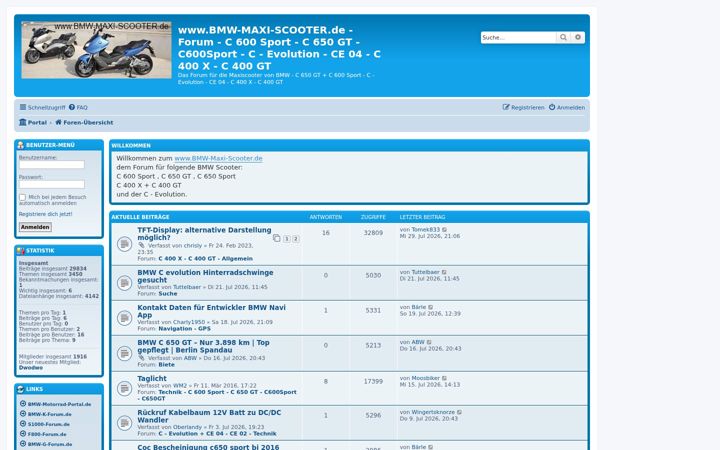This screenshot has height=450, width=720.
Task: Open author WM2 profile
Action: tap(180, 386)
